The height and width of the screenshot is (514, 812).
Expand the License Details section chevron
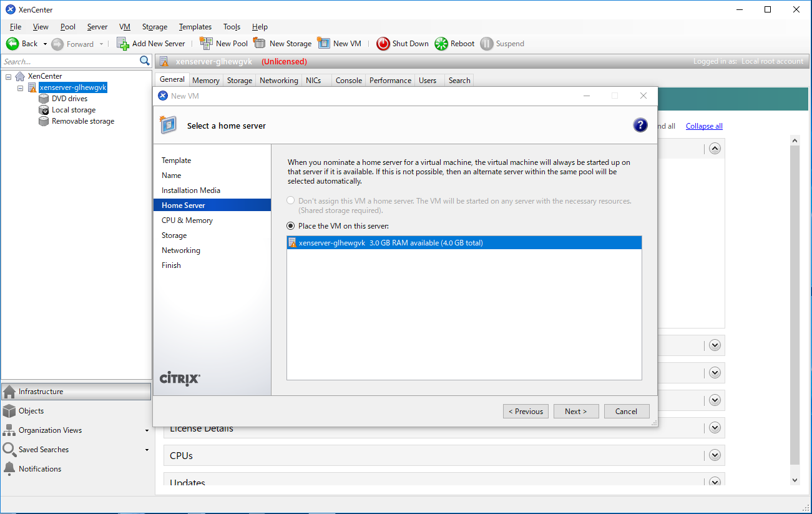coord(715,428)
